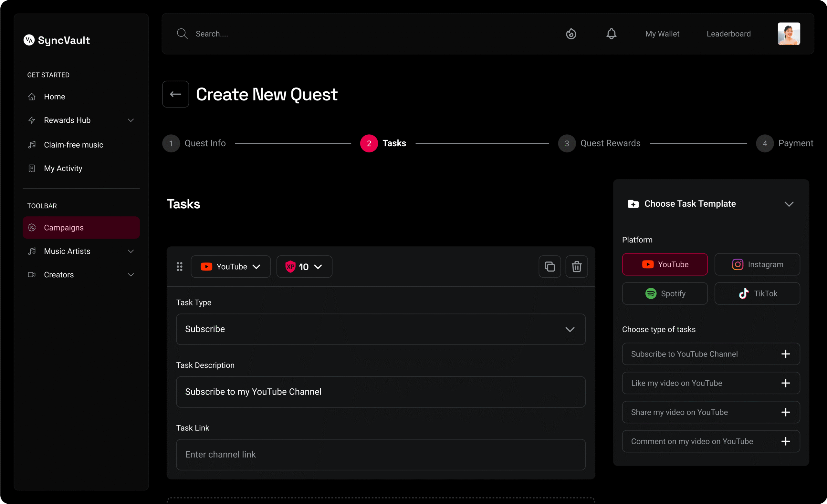Collapse the Choose Task Template panel
Image resolution: width=827 pixels, height=504 pixels.
[x=789, y=204]
